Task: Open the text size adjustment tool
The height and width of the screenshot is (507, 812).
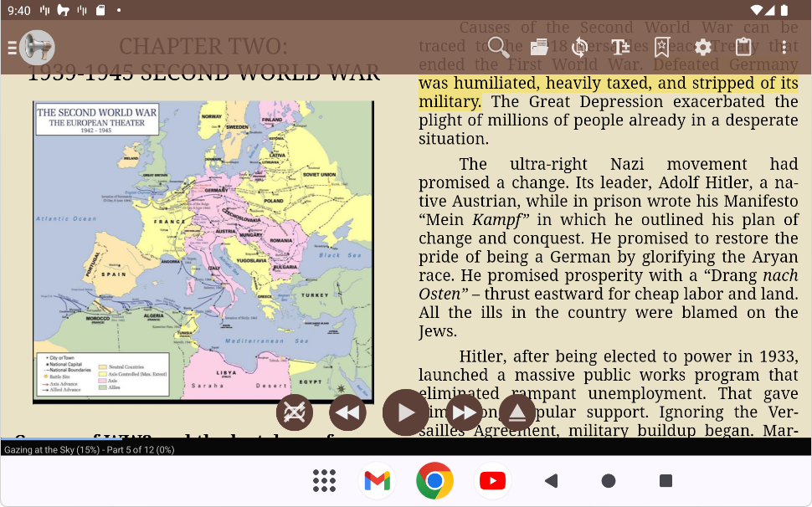Action: coord(620,47)
